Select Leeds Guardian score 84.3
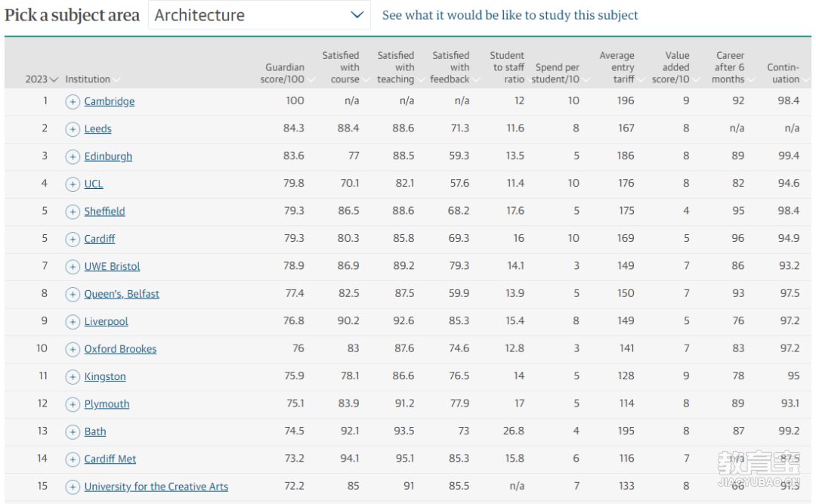816x504 pixels. point(293,128)
